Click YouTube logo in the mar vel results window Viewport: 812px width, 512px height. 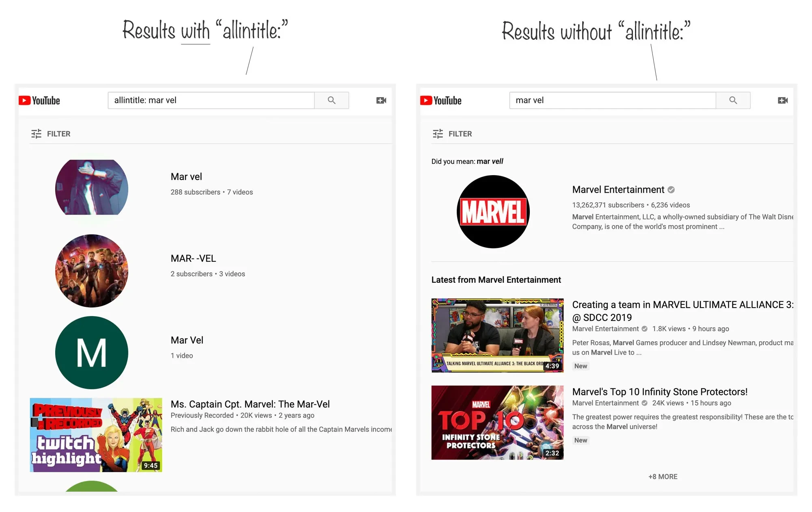pos(441,100)
